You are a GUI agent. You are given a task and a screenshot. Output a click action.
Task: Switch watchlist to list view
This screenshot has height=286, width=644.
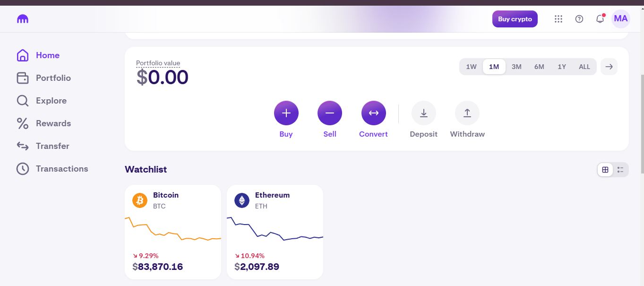pos(620,170)
